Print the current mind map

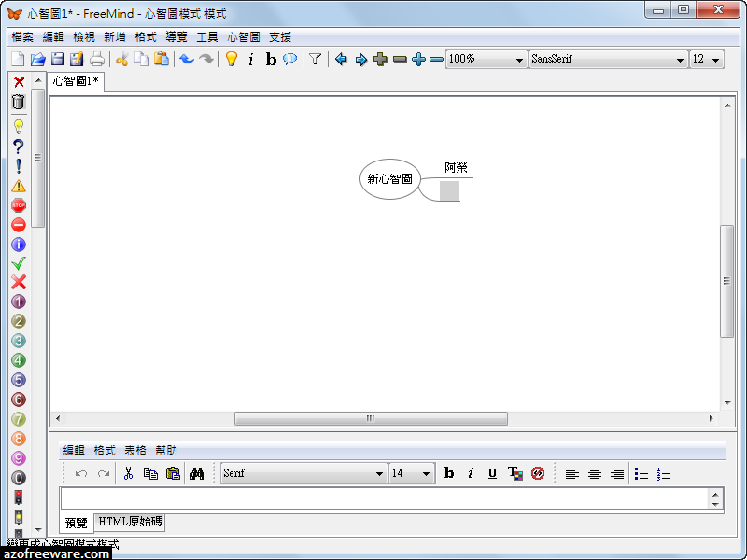(97, 58)
